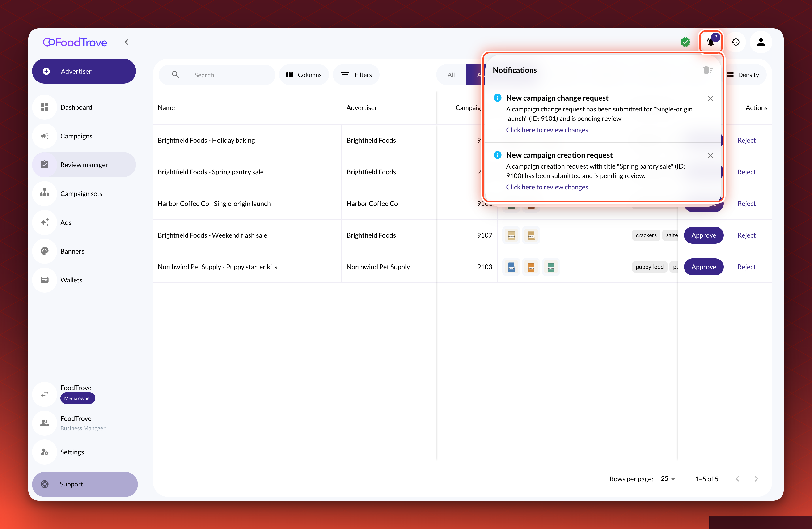Reject the Single-origin launch campaign
The image size is (812, 529).
[746, 203]
